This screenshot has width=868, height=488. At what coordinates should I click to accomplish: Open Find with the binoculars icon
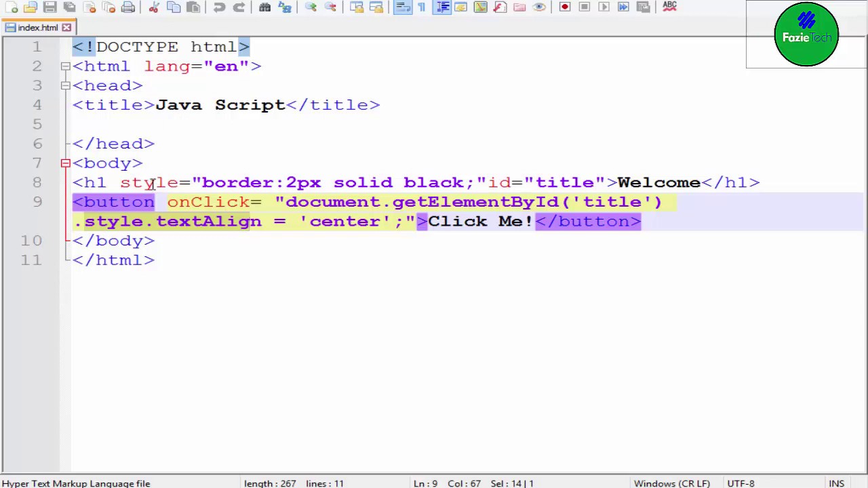[x=265, y=7]
